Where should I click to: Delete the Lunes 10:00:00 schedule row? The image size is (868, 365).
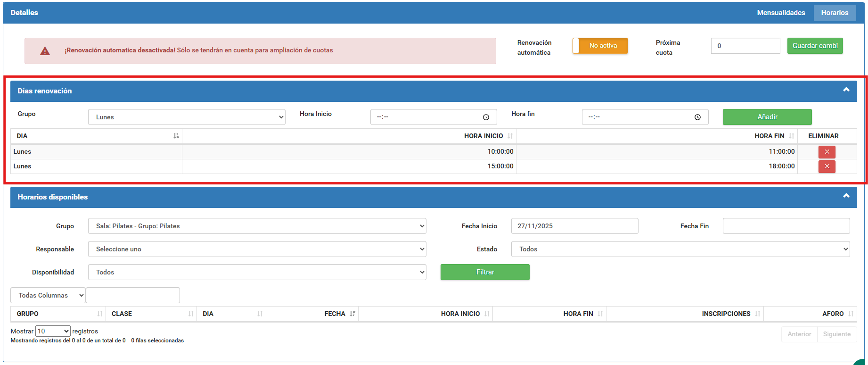point(827,152)
